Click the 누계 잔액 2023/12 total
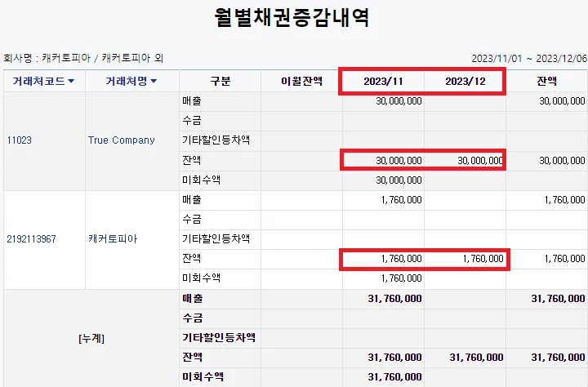 (x=476, y=358)
